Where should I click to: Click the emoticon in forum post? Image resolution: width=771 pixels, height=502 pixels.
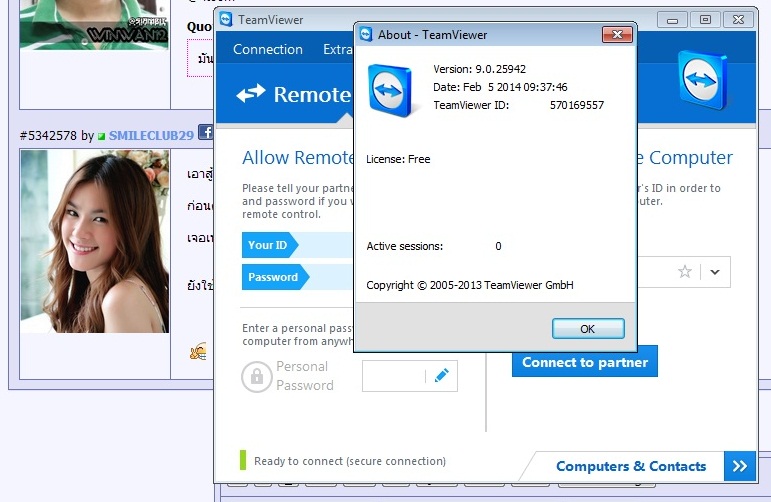[x=198, y=351]
